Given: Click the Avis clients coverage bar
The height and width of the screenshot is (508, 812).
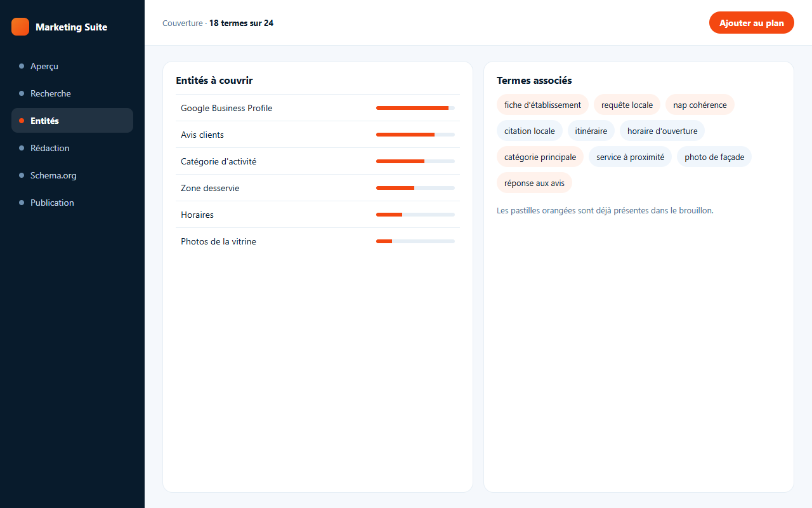Looking at the screenshot, I should coord(416,135).
